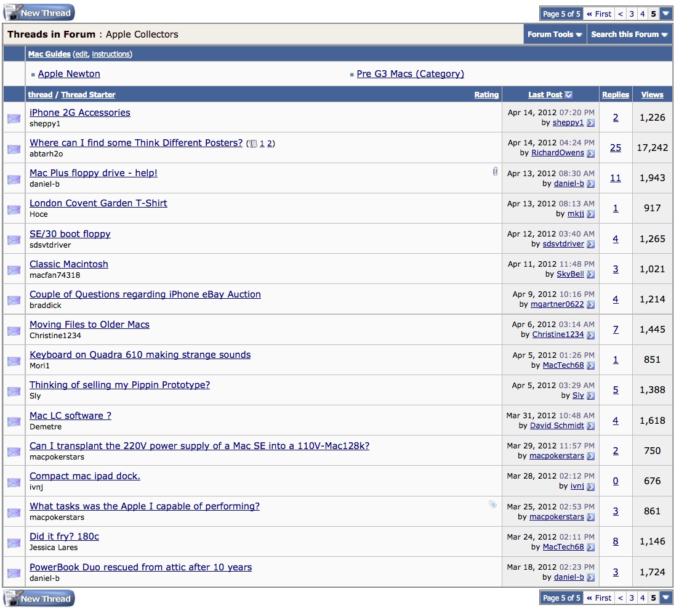Screen dimensions: 679x616
Task: Go to page 3 using the bottom pagination
Action: pyautogui.click(x=630, y=598)
